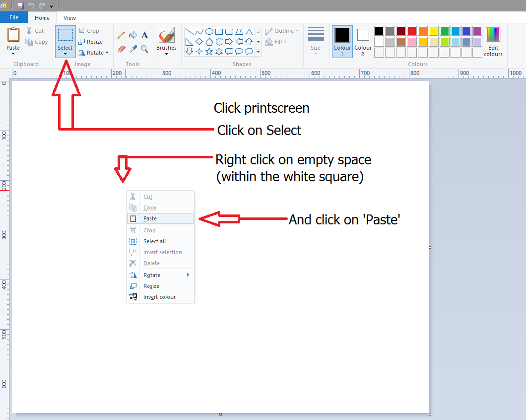The image size is (526, 420).
Task: Open the shape Fill dropdown
Action: pos(276,42)
